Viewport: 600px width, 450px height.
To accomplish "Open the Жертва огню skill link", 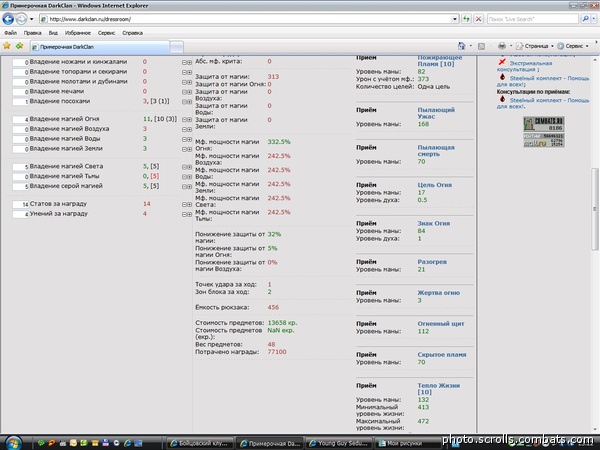I will coord(439,293).
